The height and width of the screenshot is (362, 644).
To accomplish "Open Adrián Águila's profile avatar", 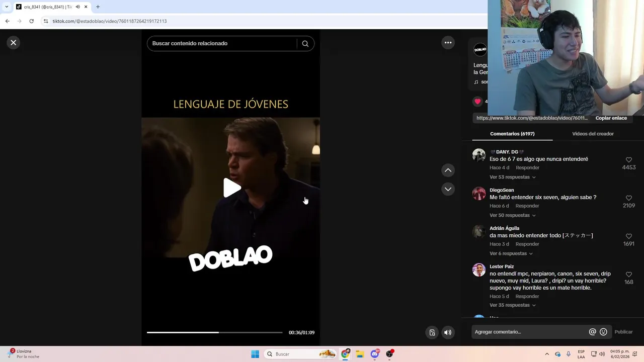I will (x=479, y=231).
